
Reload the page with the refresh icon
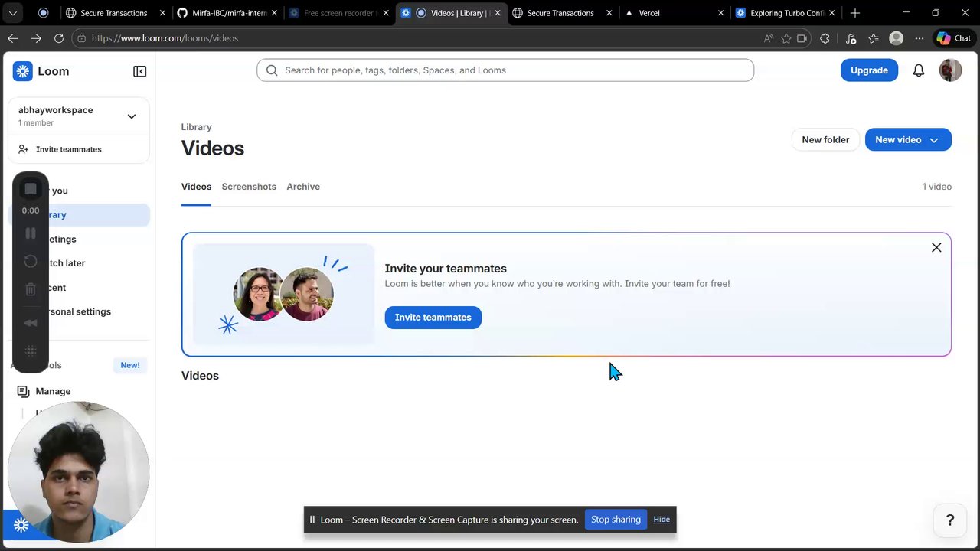click(59, 38)
